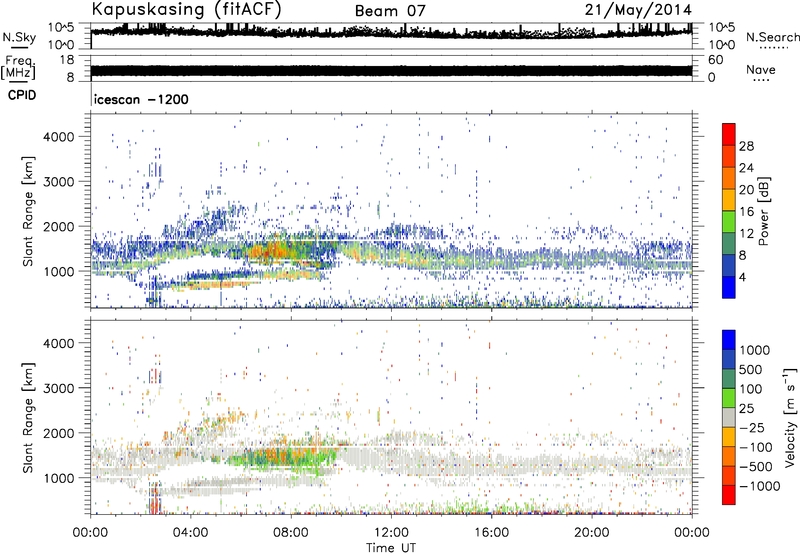800x554 pixels.
Task: Select the '-25' label on Velocity color bar
Action: click(753, 427)
